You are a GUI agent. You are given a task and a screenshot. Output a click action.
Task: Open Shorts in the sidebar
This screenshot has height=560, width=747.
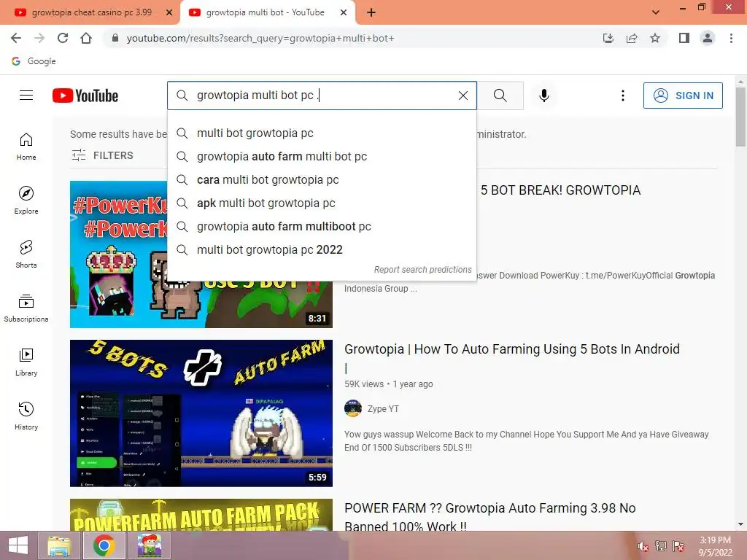click(26, 254)
